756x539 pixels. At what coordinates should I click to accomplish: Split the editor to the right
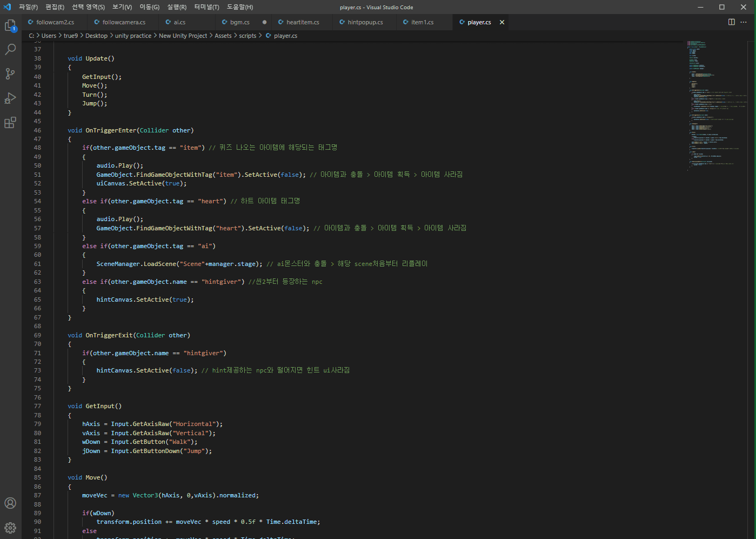point(731,22)
